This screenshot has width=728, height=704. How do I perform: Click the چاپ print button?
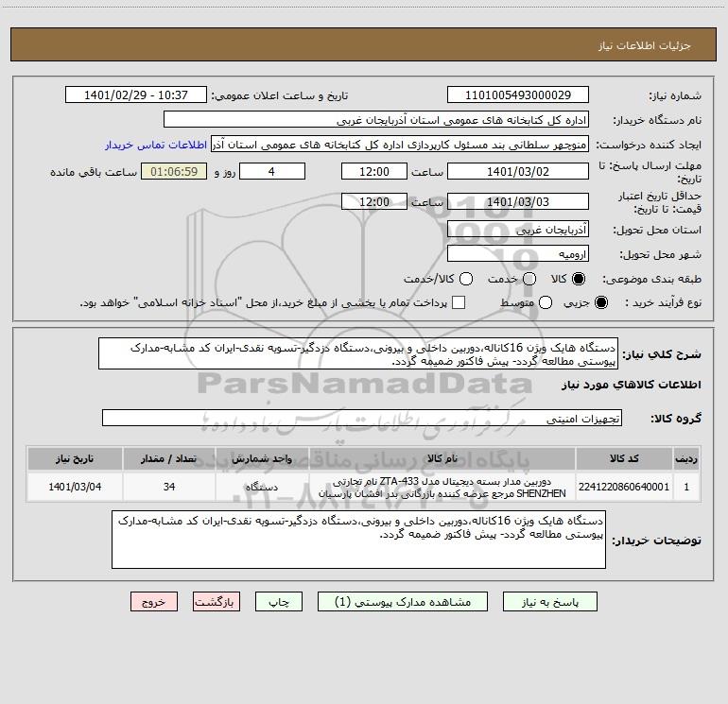tap(279, 602)
